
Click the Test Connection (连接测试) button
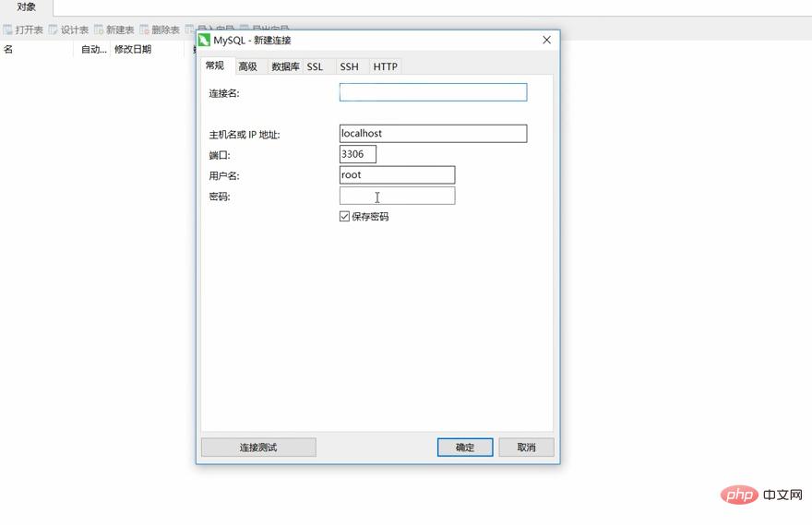[x=258, y=447]
